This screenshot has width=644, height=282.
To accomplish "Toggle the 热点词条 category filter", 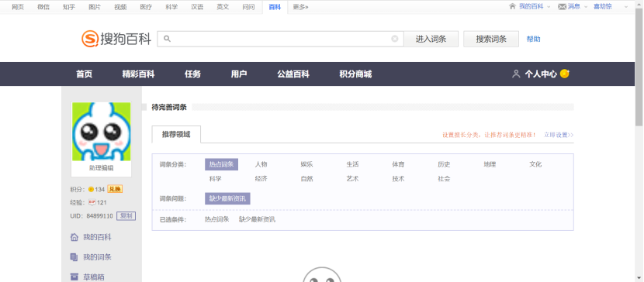I will pyautogui.click(x=221, y=164).
